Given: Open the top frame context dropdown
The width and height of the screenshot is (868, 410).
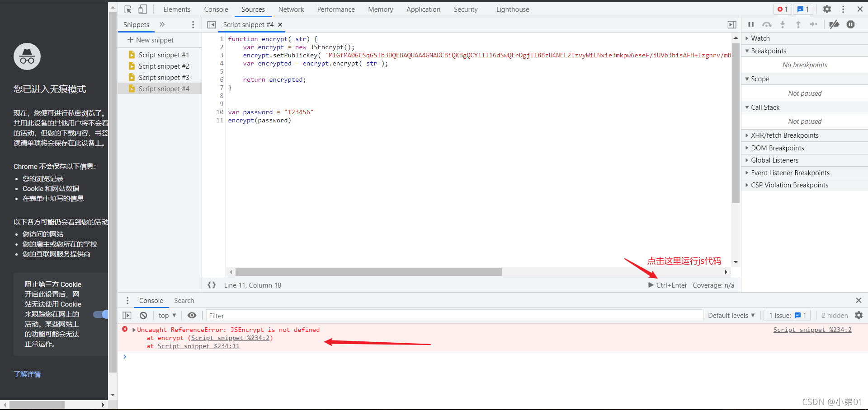Looking at the screenshot, I should (166, 315).
